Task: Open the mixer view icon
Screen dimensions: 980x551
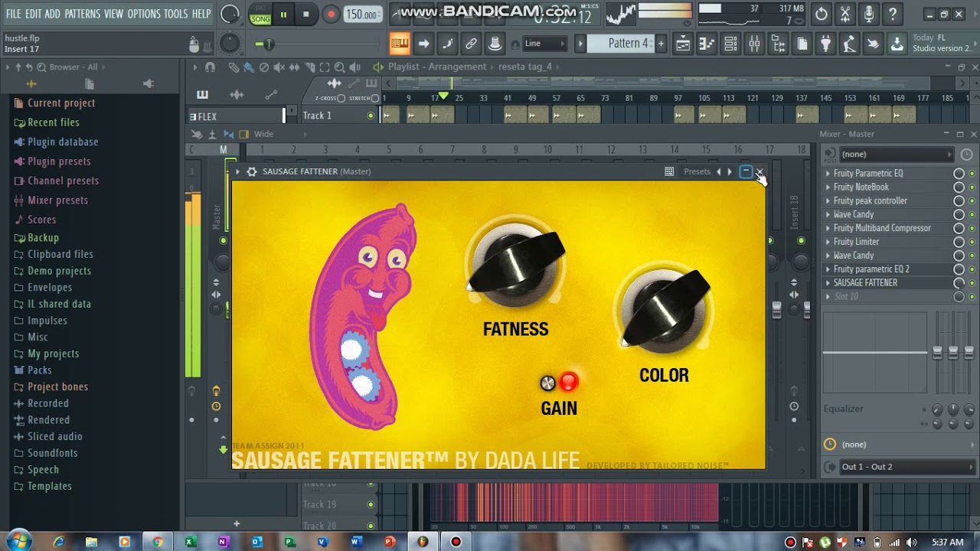Action: [x=754, y=44]
